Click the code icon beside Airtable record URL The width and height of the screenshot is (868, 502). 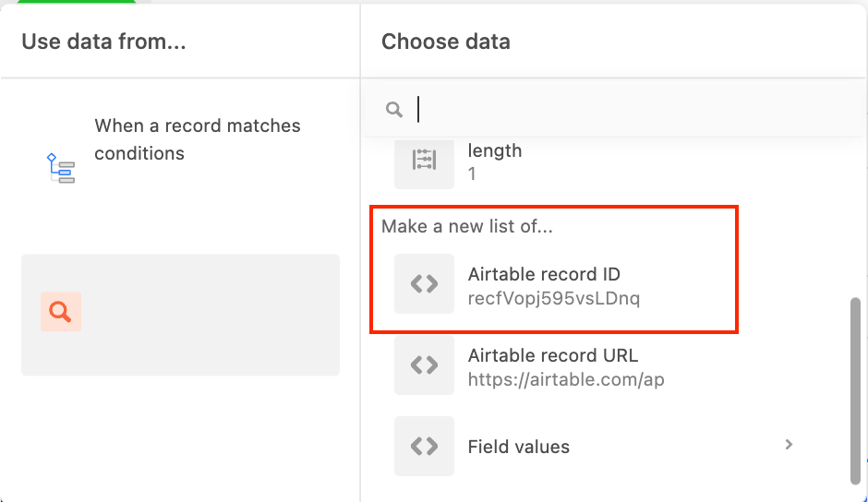pos(424,365)
